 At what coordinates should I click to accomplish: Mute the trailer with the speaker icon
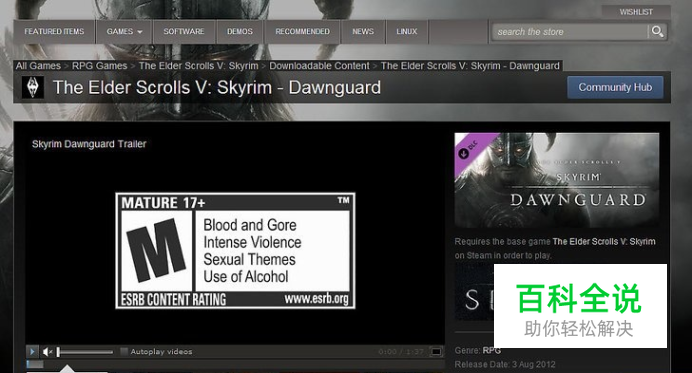(47, 352)
